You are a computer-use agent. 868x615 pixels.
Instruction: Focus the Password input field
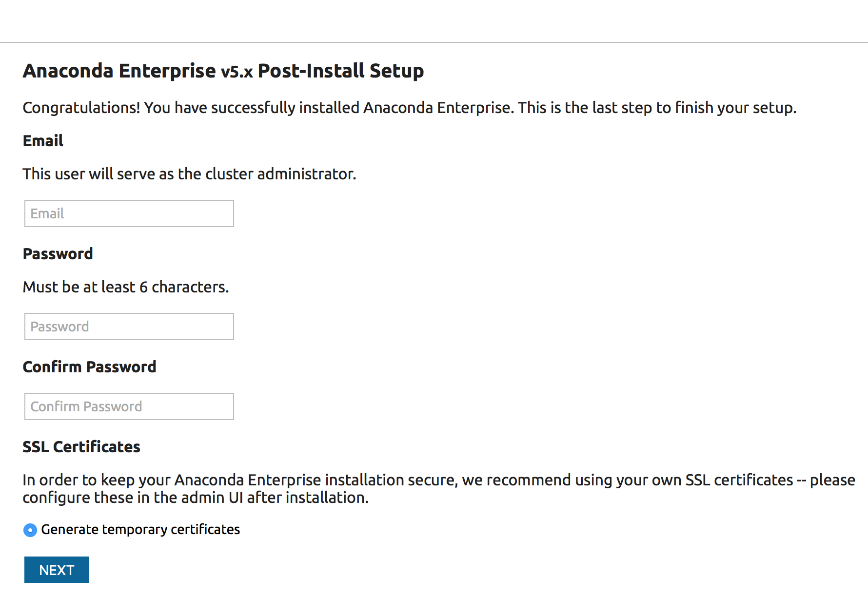(x=129, y=327)
